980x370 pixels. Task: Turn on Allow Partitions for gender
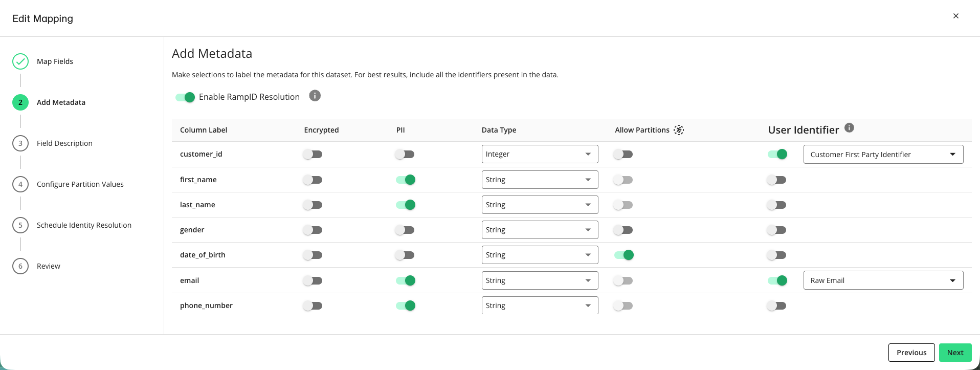click(x=623, y=230)
